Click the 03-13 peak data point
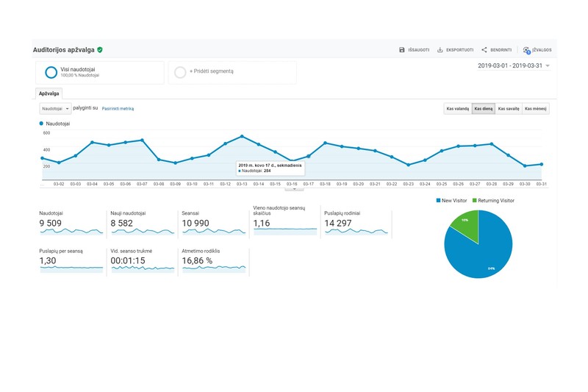The height and width of the screenshot is (392, 588). pos(242,136)
